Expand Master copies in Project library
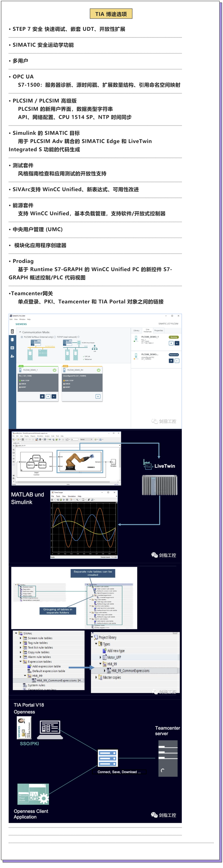 pyautogui.click(x=96, y=677)
